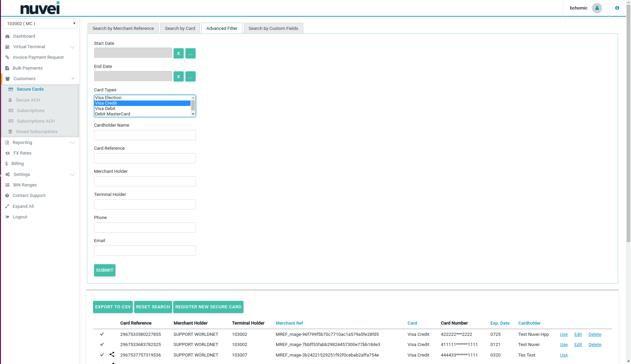The width and height of the screenshot is (631, 364).
Task: Click the BIN Ranges list icon
Action: click(7, 185)
